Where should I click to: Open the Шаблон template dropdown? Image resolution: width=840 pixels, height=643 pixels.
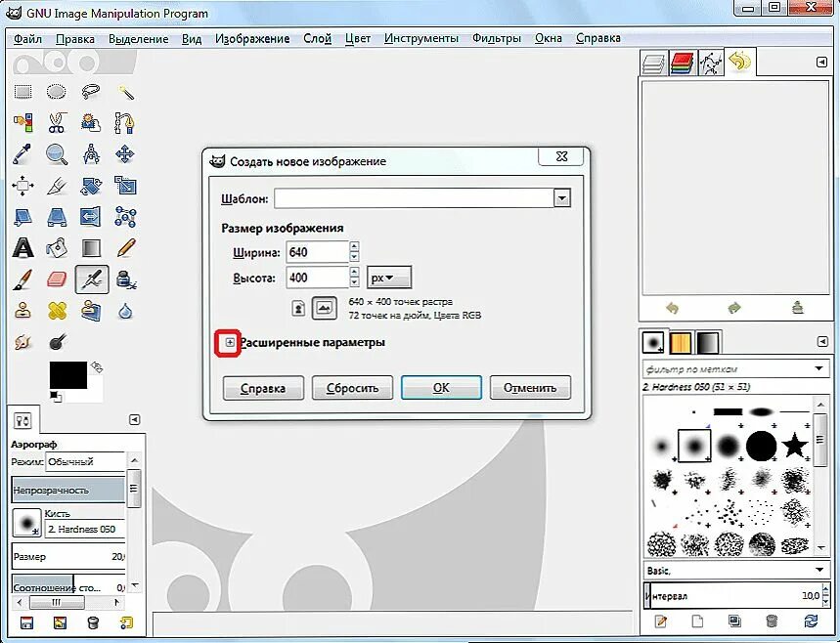pos(561,198)
